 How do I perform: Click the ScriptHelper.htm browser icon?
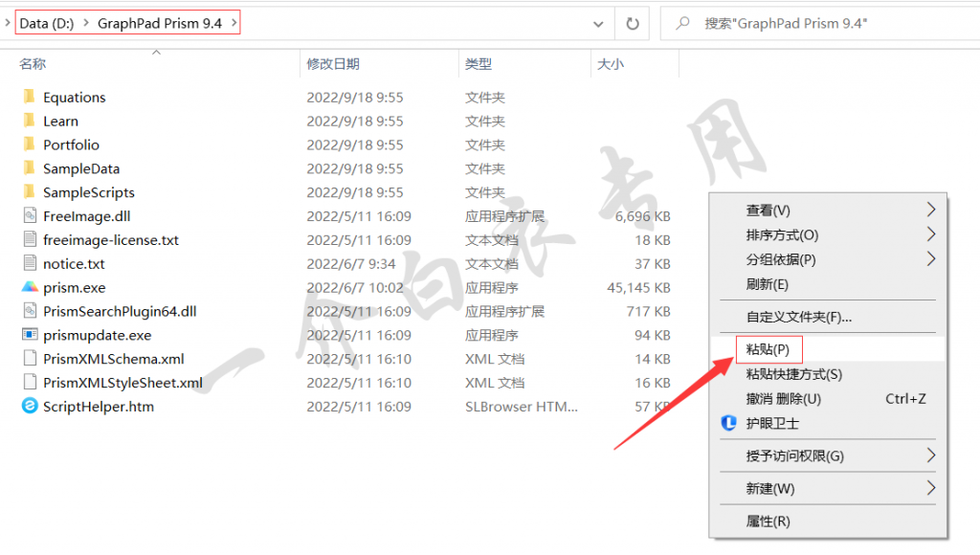29,406
